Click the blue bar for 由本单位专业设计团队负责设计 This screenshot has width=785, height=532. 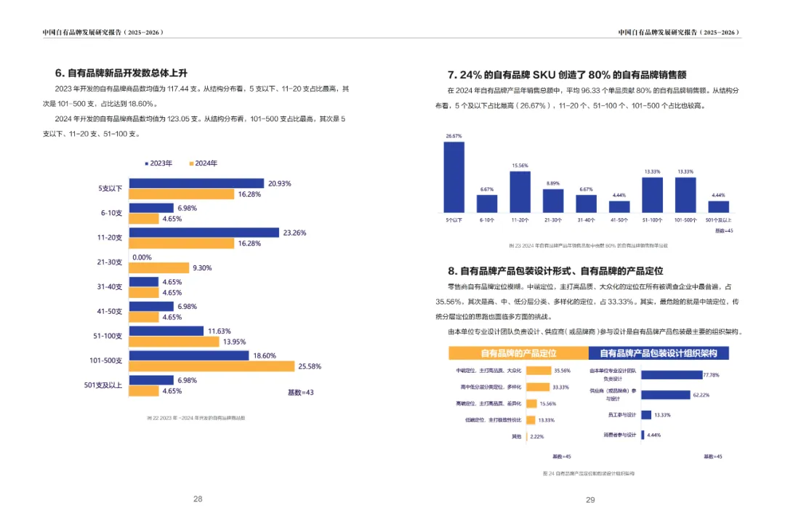click(x=672, y=375)
